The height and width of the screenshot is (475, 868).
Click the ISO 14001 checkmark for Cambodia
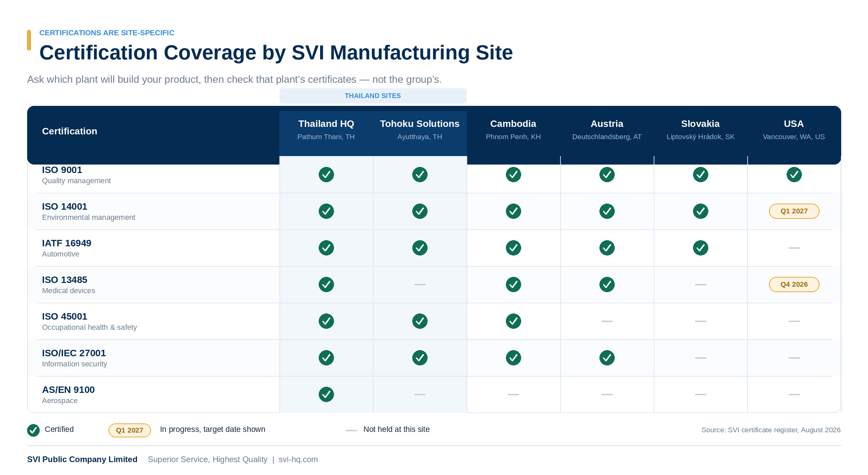coord(513,211)
